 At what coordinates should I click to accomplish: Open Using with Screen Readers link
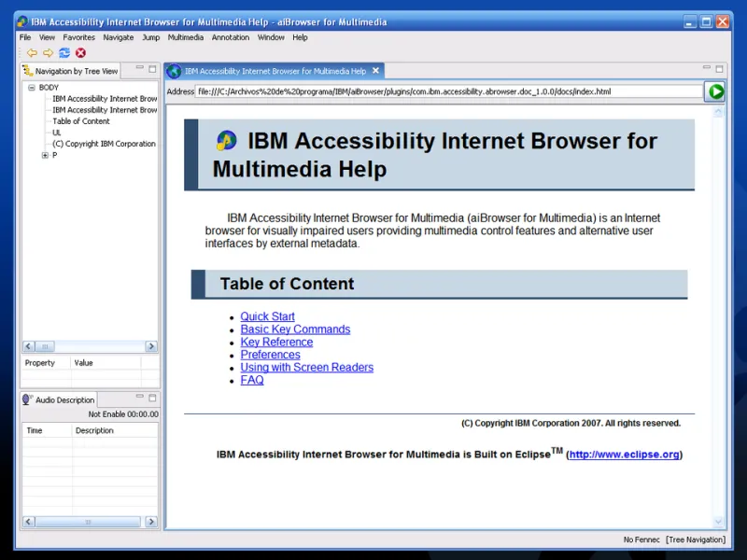[x=307, y=367]
